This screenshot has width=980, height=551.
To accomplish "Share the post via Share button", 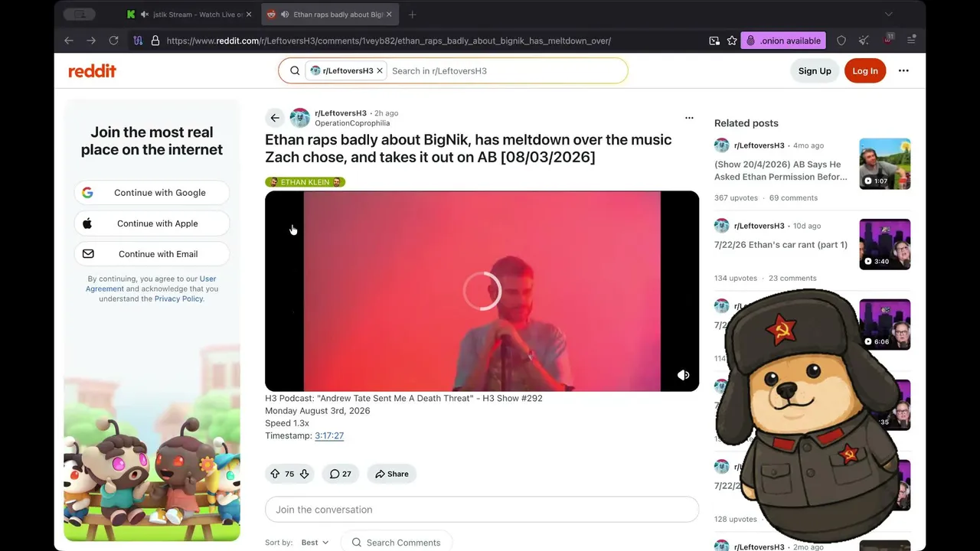I will (x=392, y=474).
